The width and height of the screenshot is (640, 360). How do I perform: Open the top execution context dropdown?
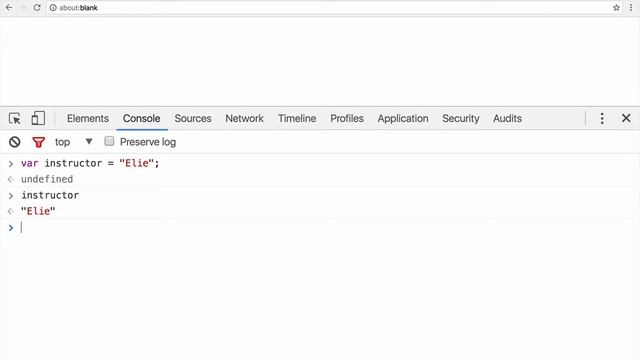coord(74,142)
